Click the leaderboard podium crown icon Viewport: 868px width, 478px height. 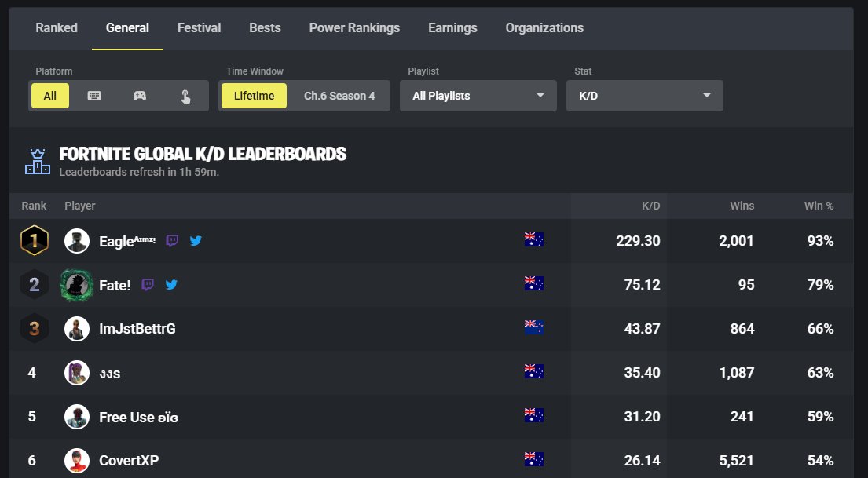[38, 162]
